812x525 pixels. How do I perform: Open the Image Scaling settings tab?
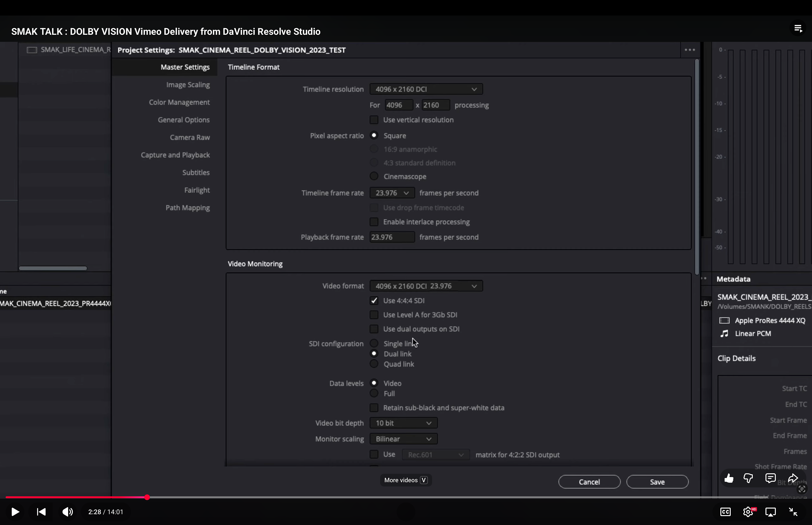tap(188, 85)
